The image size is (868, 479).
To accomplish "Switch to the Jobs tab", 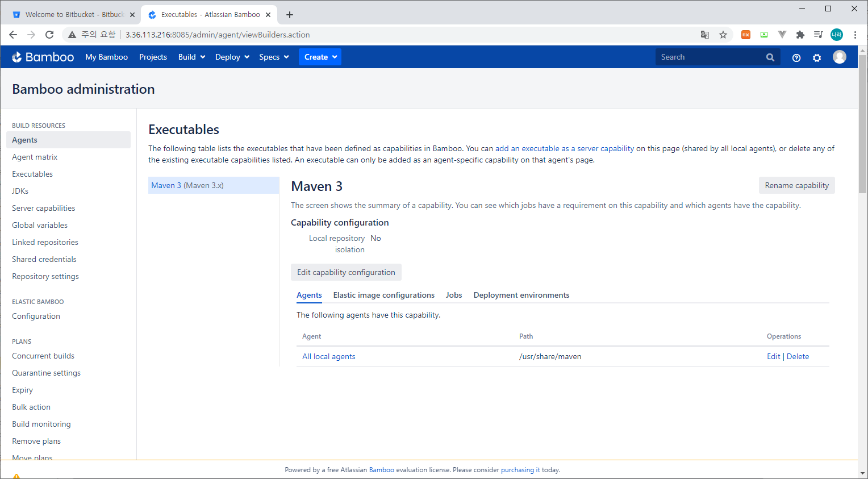I will tap(454, 295).
